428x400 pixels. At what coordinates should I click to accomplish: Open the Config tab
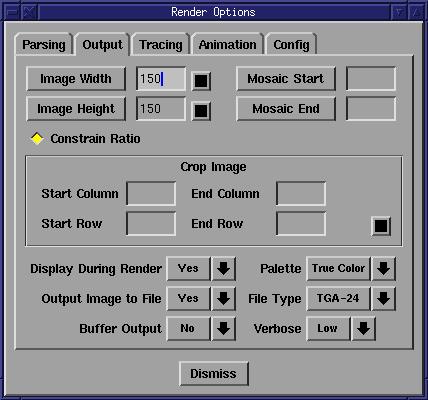click(x=291, y=45)
